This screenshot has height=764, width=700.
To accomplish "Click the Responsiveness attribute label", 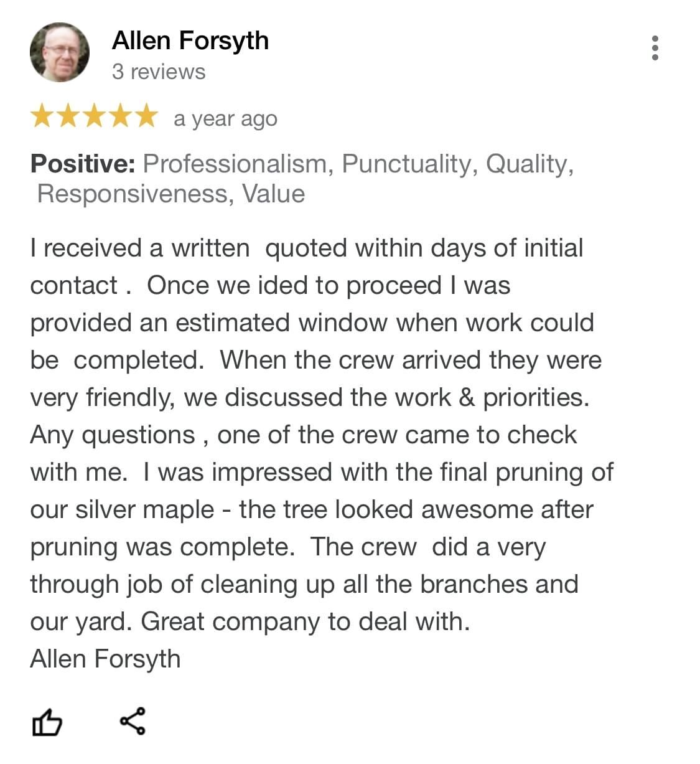I will 133,193.
